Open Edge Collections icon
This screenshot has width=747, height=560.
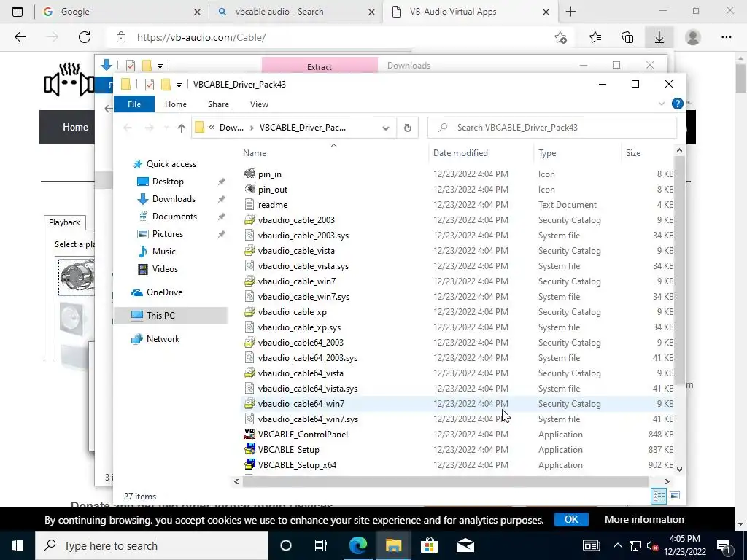point(627,37)
